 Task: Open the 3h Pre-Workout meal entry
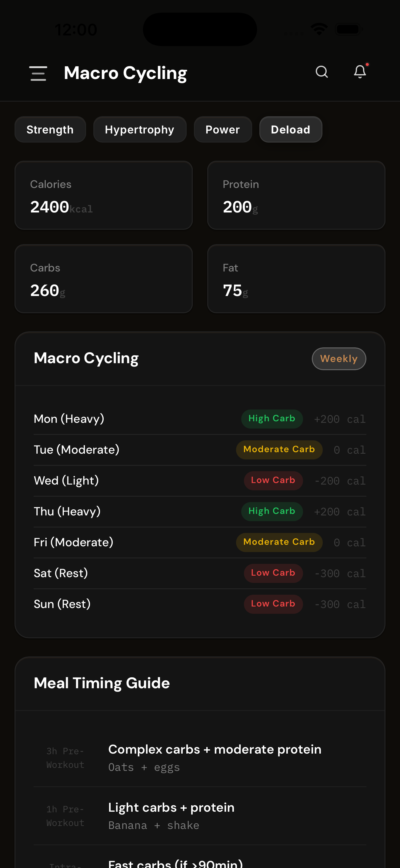coord(200,758)
